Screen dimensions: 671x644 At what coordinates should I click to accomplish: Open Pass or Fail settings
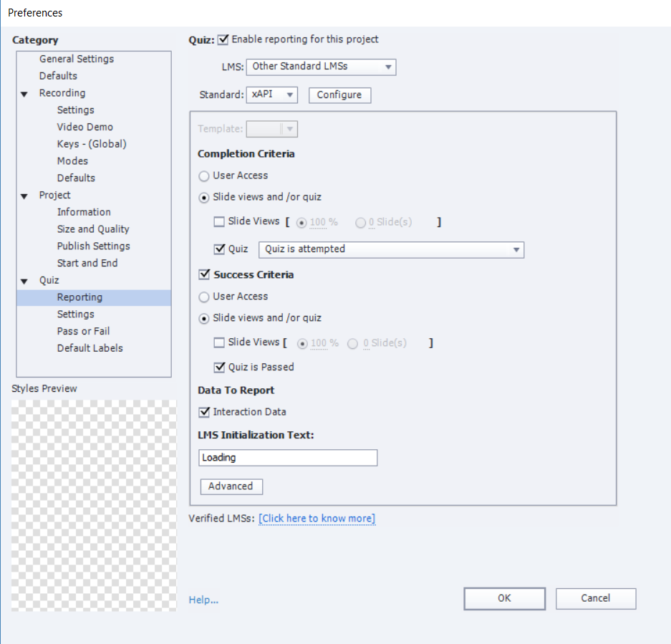84,332
